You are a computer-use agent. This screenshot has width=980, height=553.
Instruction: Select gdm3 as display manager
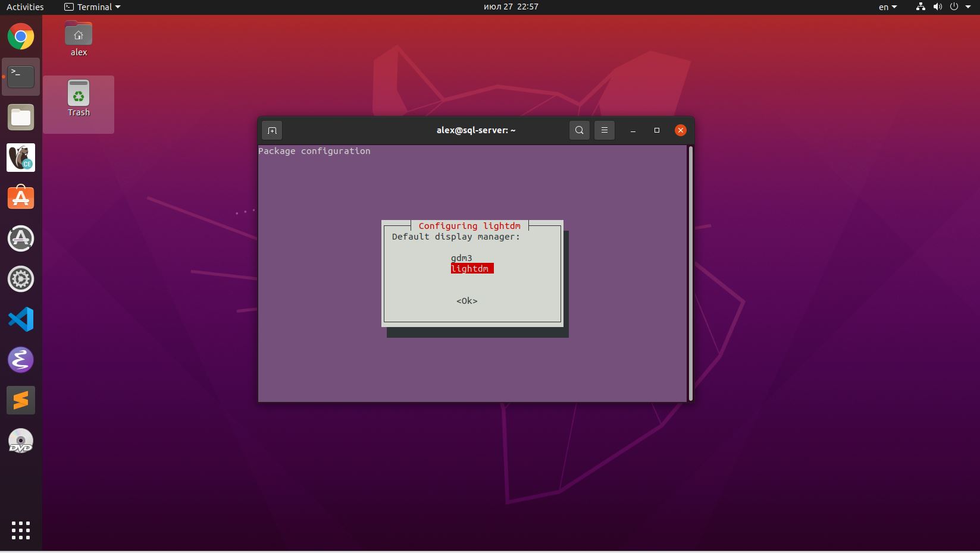click(462, 258)
